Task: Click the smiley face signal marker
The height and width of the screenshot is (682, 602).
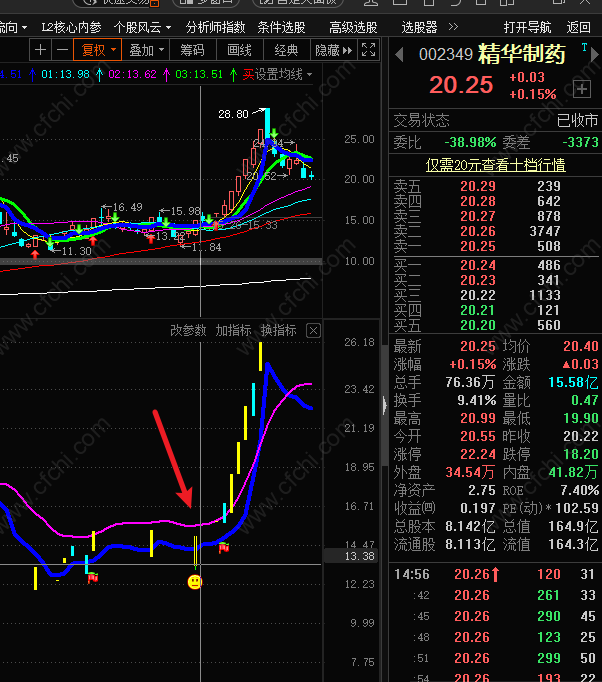Action: (194, 582)
